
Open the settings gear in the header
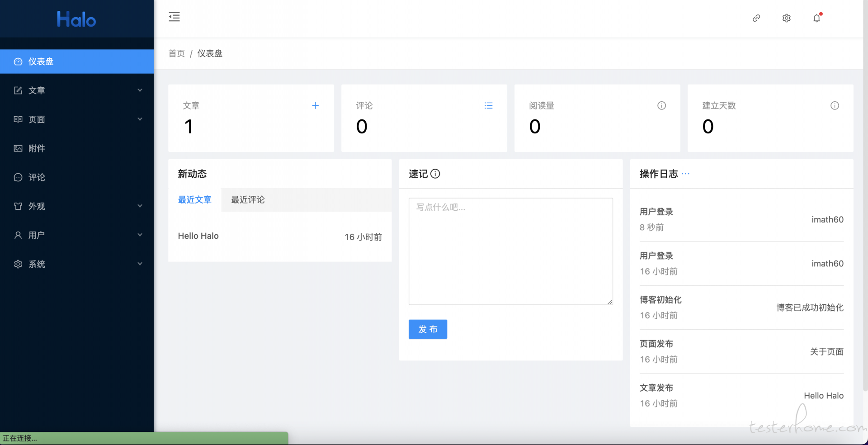point(787,18)
